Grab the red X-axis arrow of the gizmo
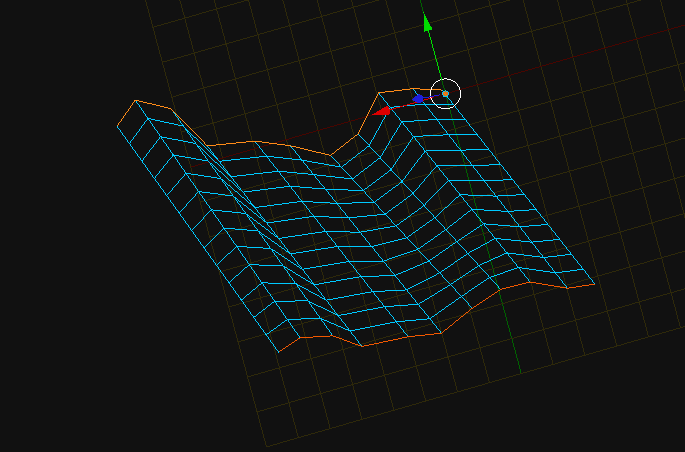 pyautogui.click(x=381, y=110)
